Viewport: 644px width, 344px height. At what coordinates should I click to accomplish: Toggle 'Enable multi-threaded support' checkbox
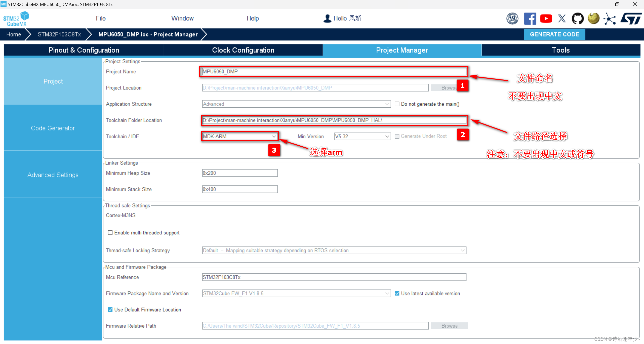110,233
